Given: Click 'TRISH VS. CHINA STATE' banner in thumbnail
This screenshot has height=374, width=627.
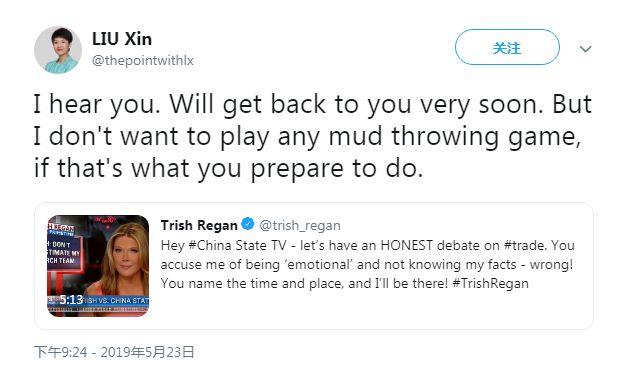Looking at the screenshot, I should (116, 300).
